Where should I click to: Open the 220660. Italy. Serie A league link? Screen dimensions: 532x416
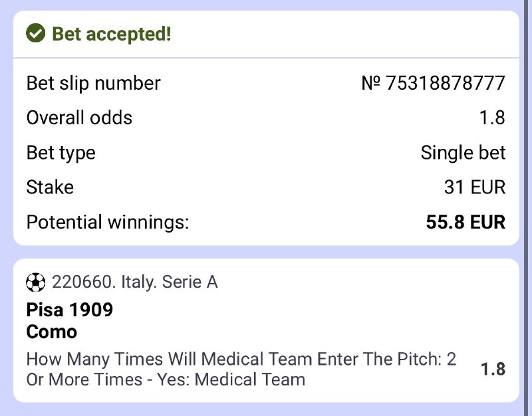pos(134,282)
